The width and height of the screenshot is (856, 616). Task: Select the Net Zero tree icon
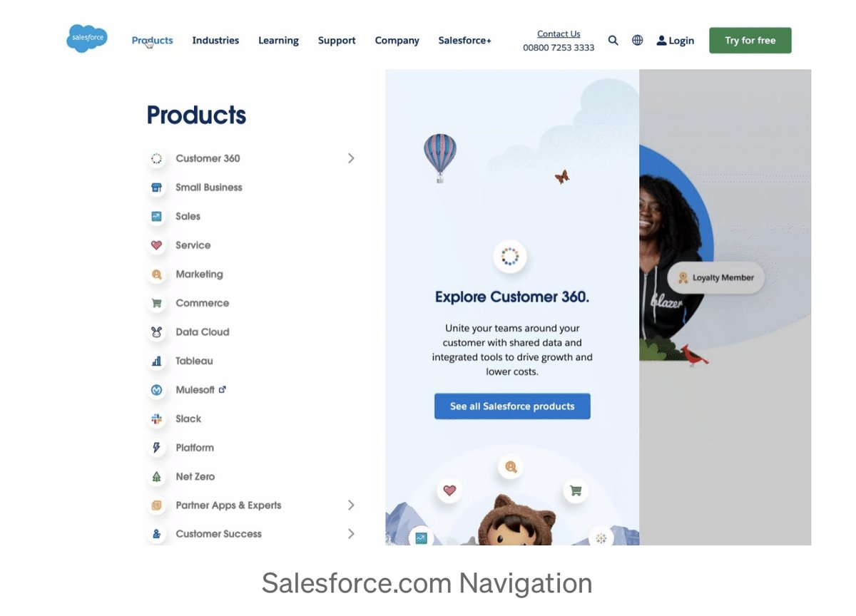tap(156, 476)
